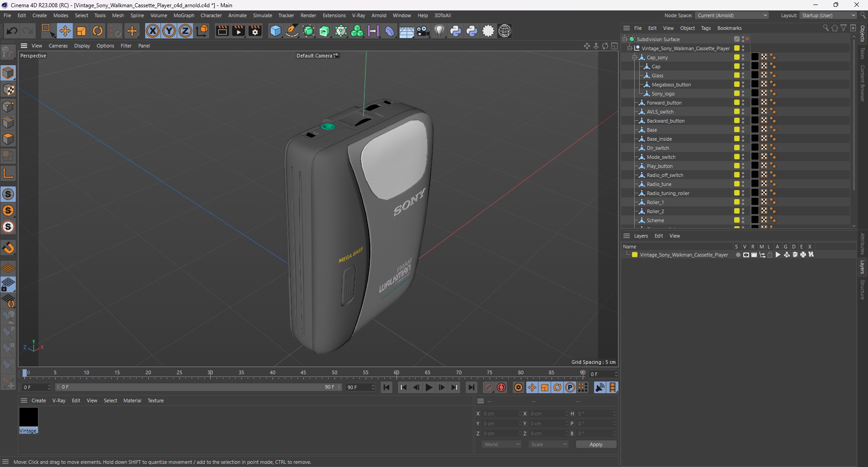Open the material manager Texture menu
This screenshot has height=467, width=868.
pos(156,400)
